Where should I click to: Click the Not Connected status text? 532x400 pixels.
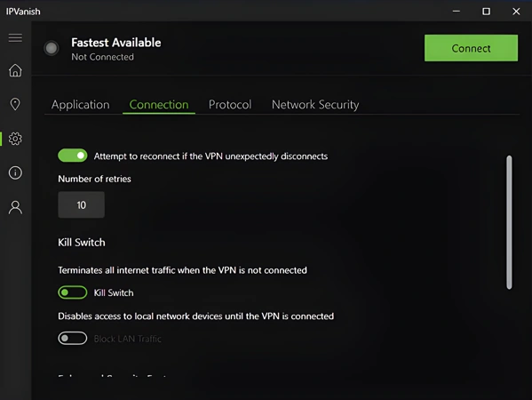click(102, 57)
